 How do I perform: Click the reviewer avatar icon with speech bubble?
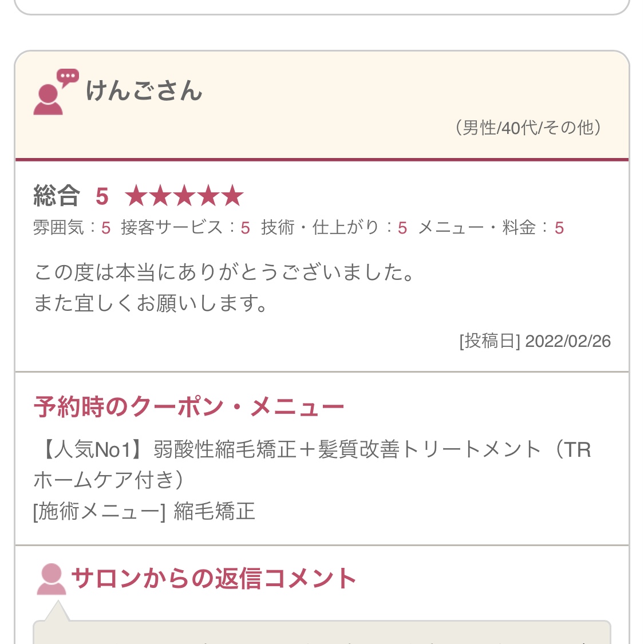55,93
